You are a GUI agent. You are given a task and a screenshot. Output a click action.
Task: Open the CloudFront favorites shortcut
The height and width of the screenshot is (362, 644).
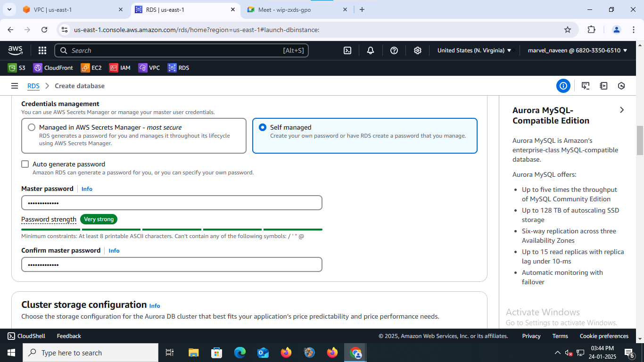(53, 68)
